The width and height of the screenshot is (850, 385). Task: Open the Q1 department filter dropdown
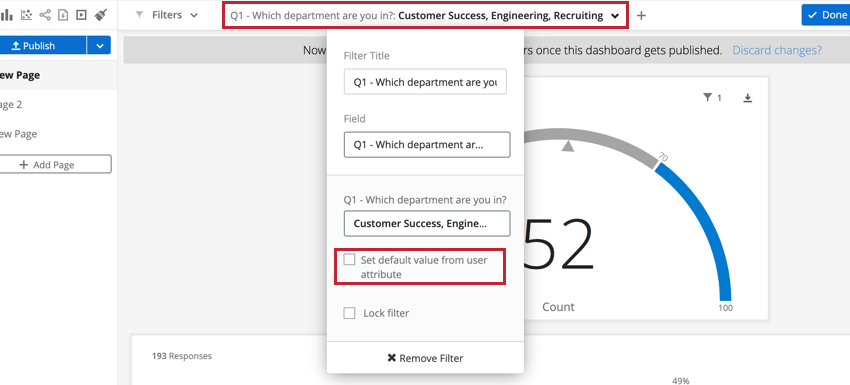[x=425, y=16]
